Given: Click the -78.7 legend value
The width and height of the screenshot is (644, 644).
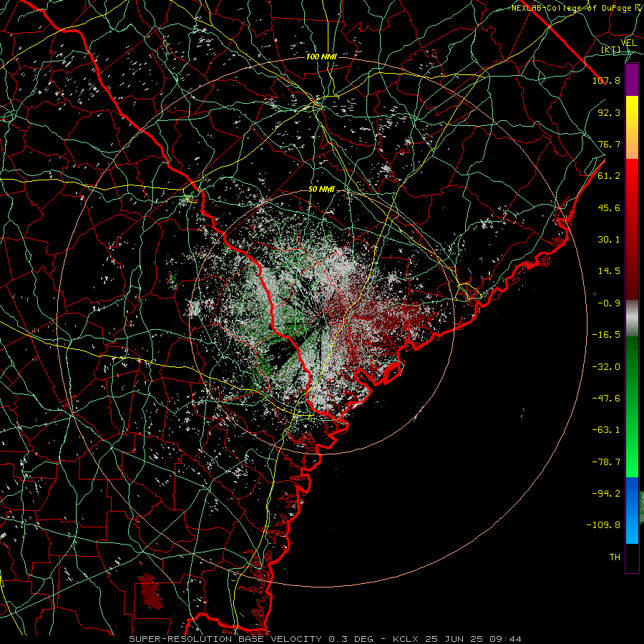Looking at the screenshot, I should tap(606, 462).
